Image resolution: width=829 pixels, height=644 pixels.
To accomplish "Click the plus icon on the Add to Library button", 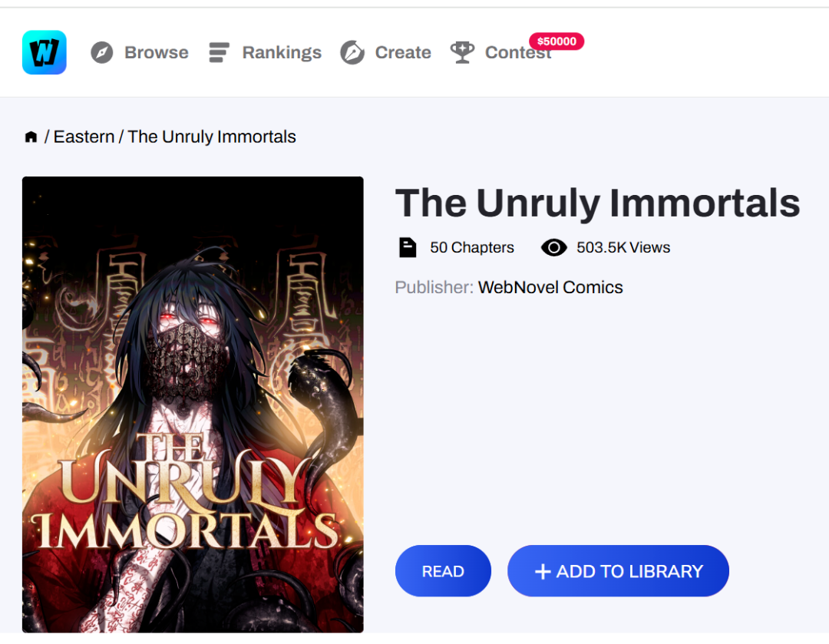I will tap(543, 572).
